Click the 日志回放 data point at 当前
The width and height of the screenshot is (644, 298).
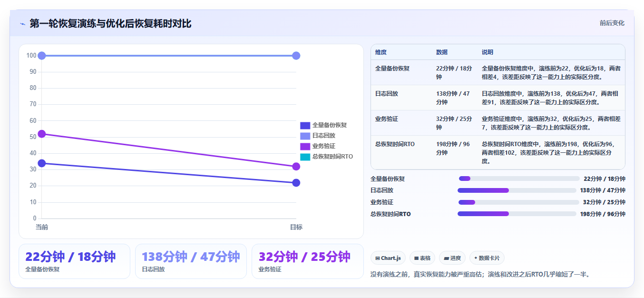click(x=42, y=56)
